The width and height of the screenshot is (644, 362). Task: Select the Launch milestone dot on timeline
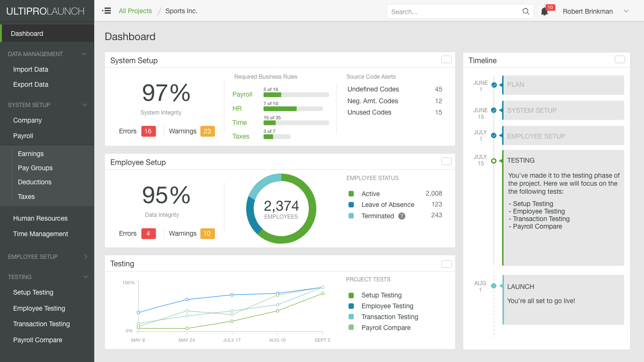[494, 286]
